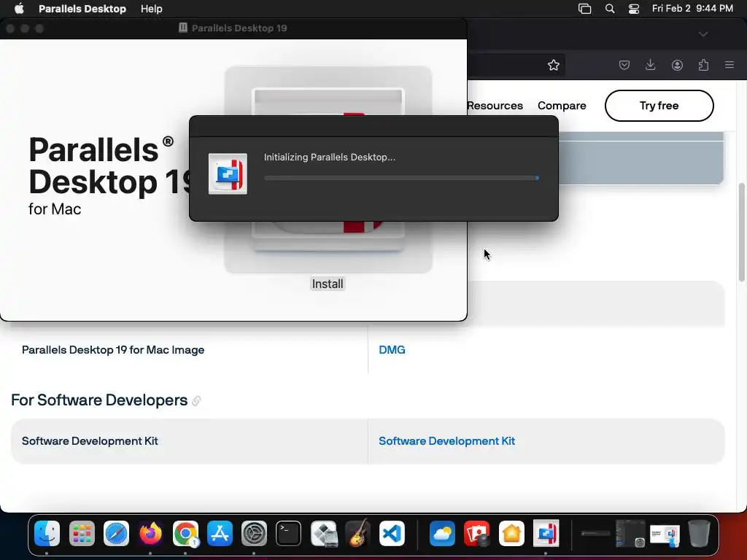Image resolution: width=747 pixels, height=560 pixels.
Task: Open Photo Booth from the Dock
Action: point(477,533)
